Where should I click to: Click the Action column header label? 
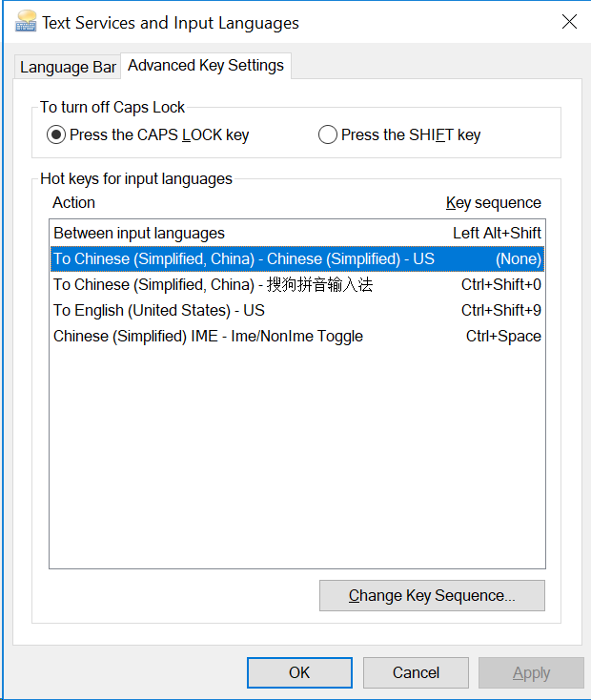73,202
